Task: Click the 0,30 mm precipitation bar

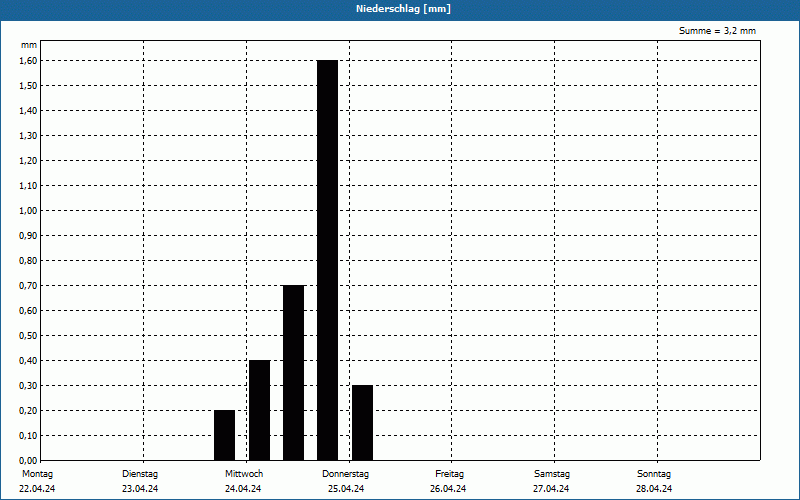Action: tap(362, 423)
